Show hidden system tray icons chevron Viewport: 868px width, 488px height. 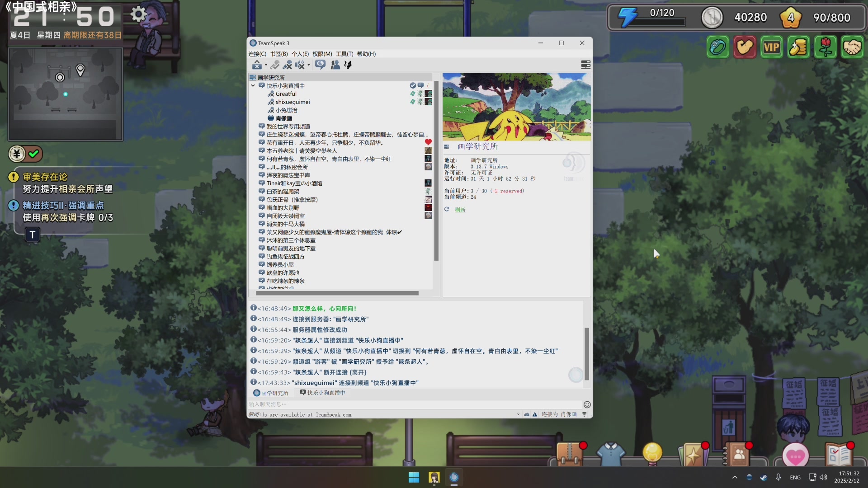point(735,477)
